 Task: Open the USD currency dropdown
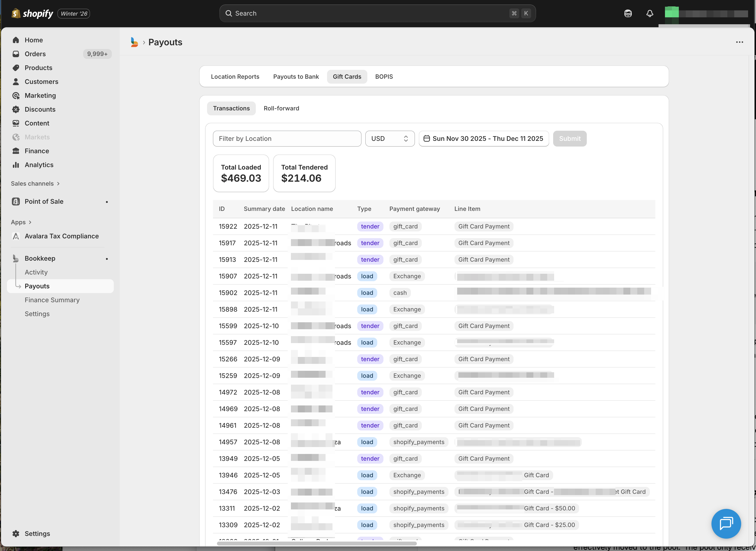(x=390, y=138)
